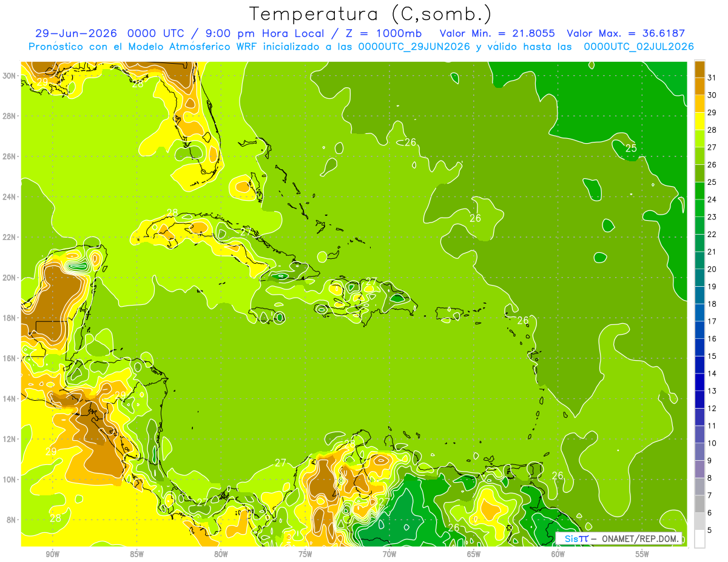Click the 22N latitude label

pyautogui.click(x=10, y=237)
